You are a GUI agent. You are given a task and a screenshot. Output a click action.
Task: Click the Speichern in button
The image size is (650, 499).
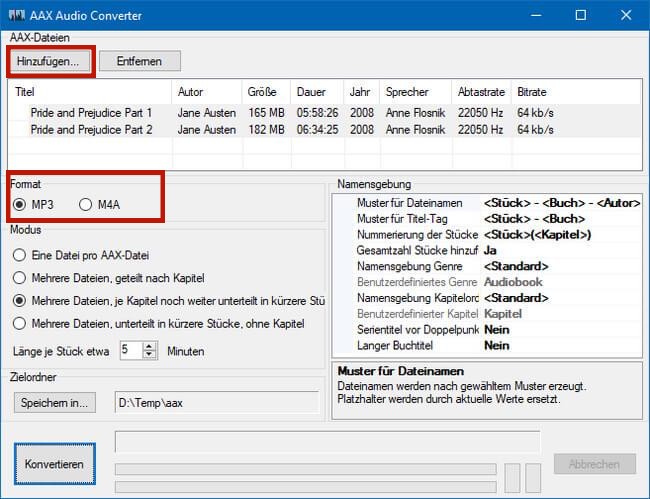click(54, 402)
